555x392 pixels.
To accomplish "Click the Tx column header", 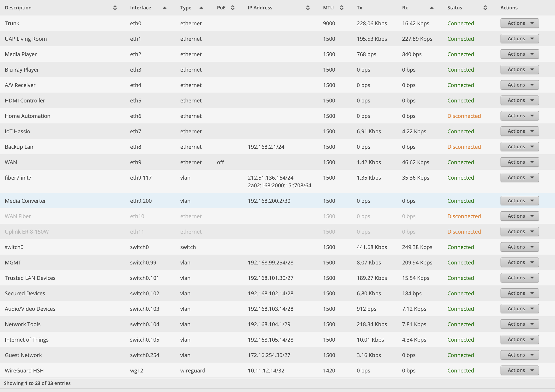I will click(359, 8).
